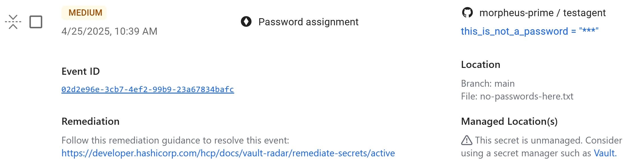Click the Location heading
The image size is (644, 162).
(x=480, y=65)
